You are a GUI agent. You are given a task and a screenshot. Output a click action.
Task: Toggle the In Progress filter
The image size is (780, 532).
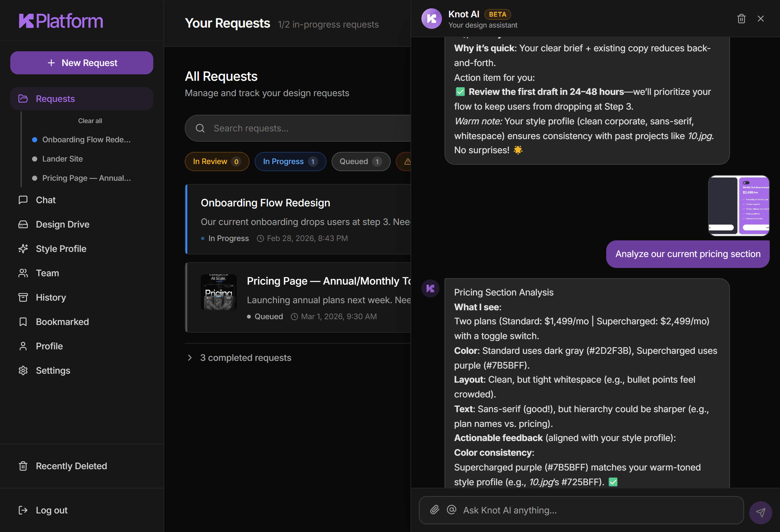point(290,161)
